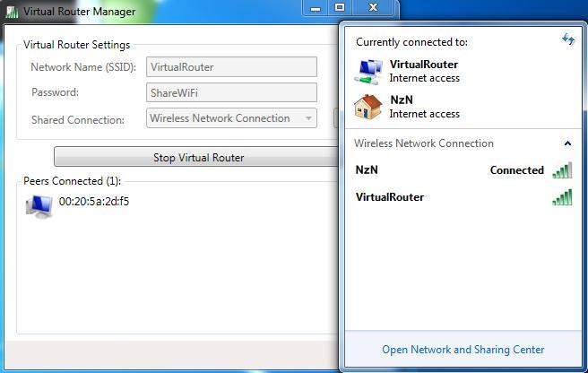This screenshot has width=588, height=373.
Task: Click the connected peer computer icon
Action: click(x=39, y=207)
